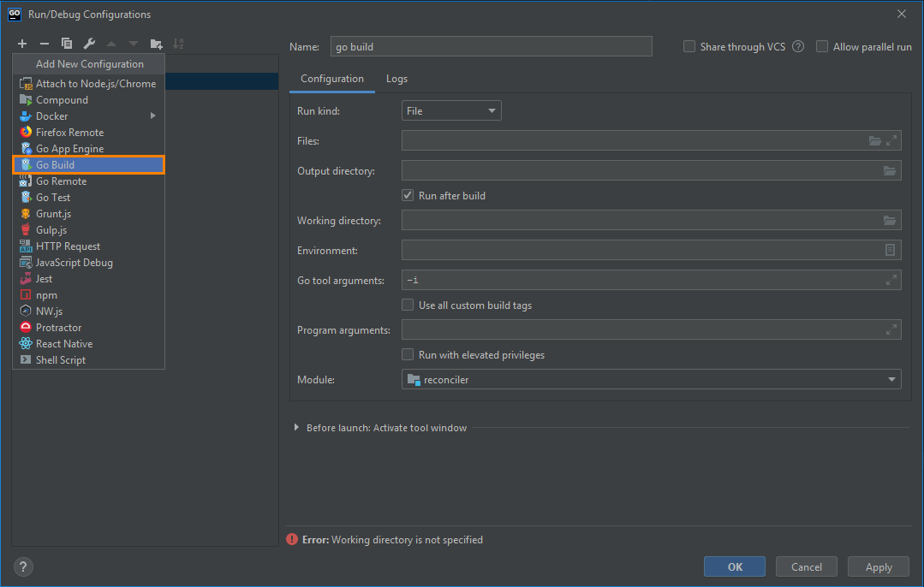Enable Run with elevated privileges
Viewport: 924px width, 587px height.
(x=408, y=353)
